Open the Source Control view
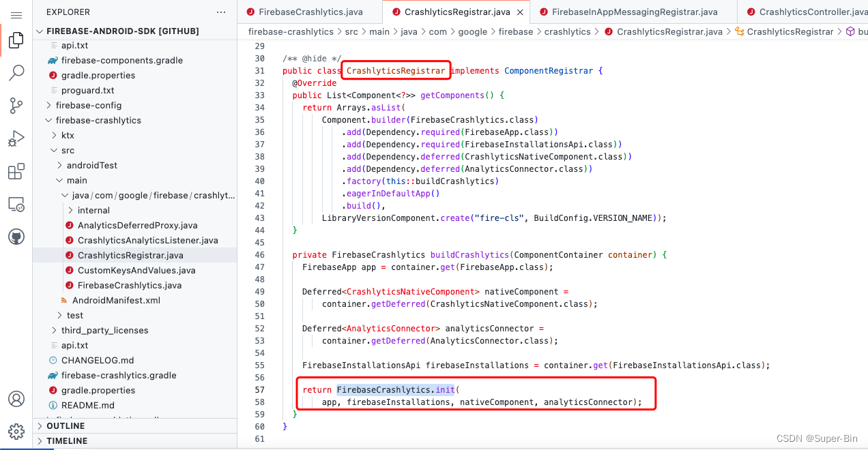 coord(16,106)
